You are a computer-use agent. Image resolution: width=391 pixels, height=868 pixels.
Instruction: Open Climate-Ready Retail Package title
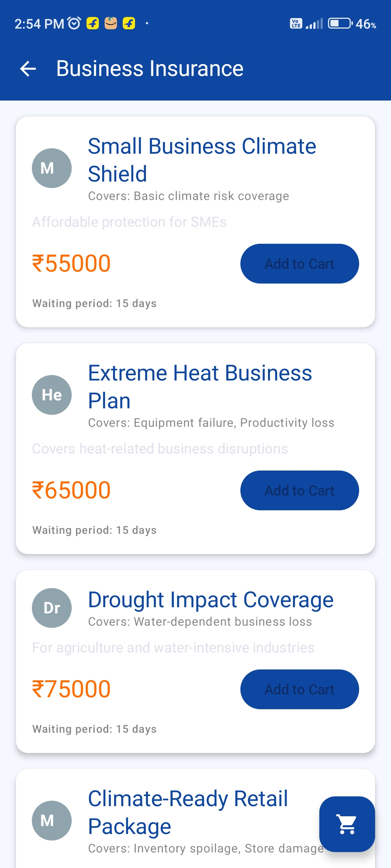click(x=188, y=812)
